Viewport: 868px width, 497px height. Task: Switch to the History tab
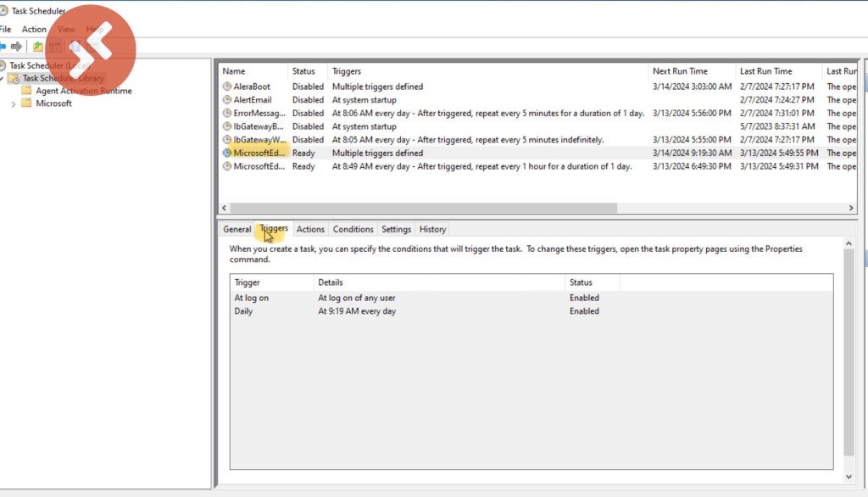[432, 229]
